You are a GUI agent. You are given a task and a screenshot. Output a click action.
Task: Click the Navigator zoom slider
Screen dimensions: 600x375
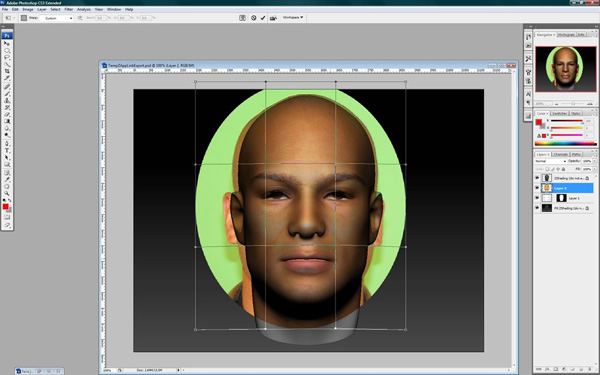[573, 104]
